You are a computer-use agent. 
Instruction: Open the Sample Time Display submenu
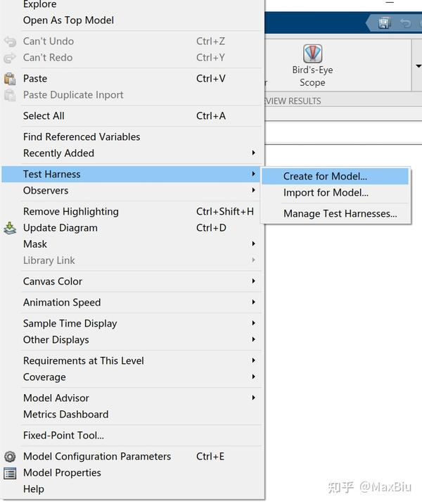tap(70, 324)
